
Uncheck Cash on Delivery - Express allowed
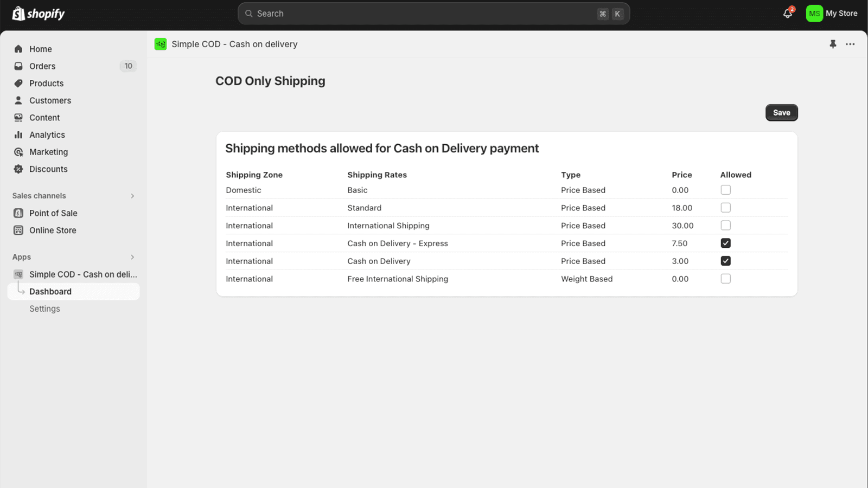pos(725,243)
